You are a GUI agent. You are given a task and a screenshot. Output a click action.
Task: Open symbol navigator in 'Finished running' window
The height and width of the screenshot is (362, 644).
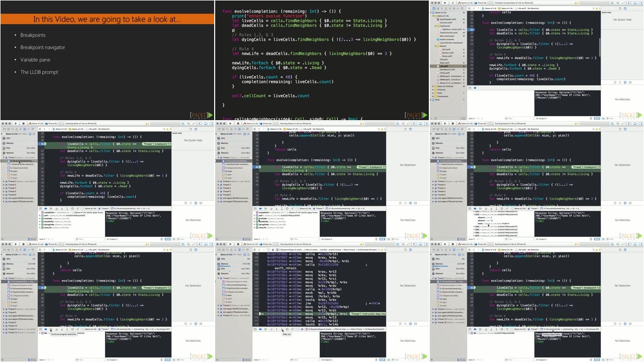[x=438, y=8]
